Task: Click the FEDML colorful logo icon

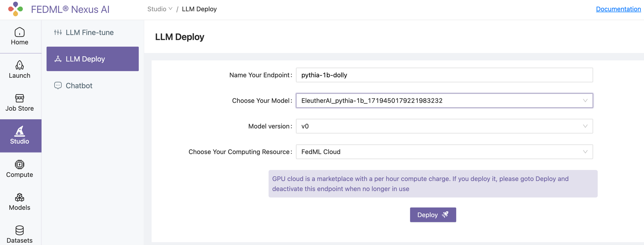Action: [15, 9]
